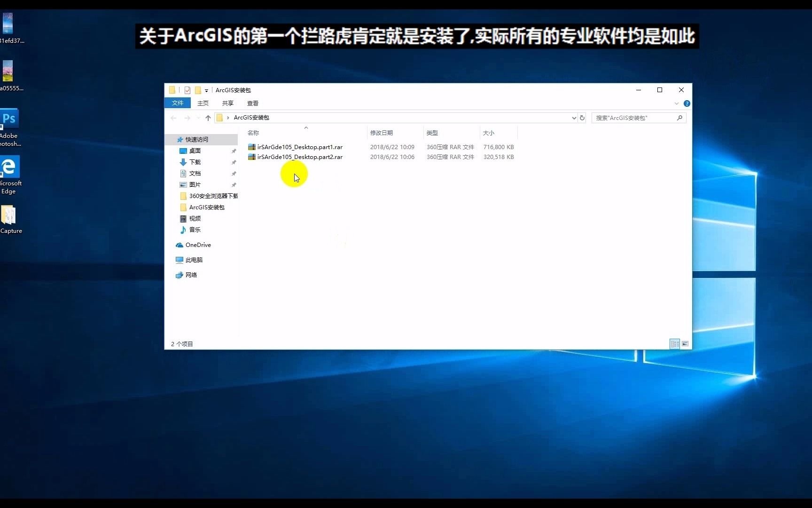Select irSArGde105_Desktop.part1.rar file
Viewport: 812px width, 508px height.
(300, 147)
